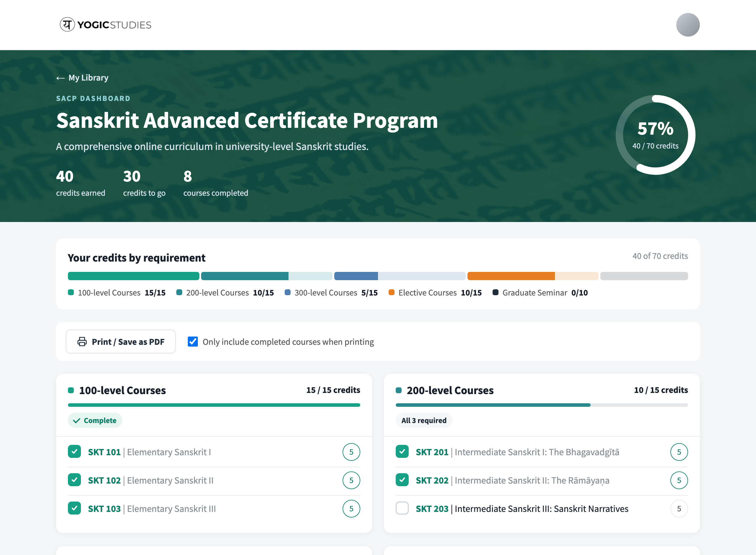Click the 300-level Courses legend dot

pos(288,292)
